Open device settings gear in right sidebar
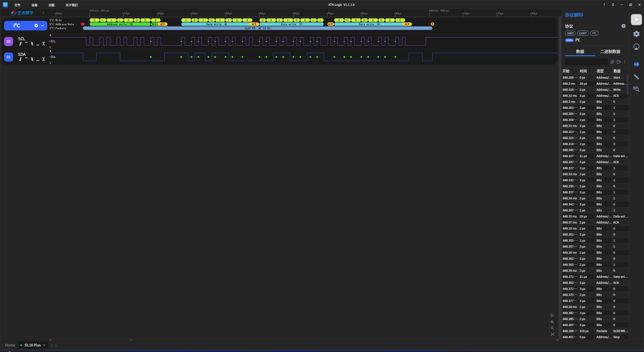The width and height of the screenshot is (644, 352). [636, 34]
